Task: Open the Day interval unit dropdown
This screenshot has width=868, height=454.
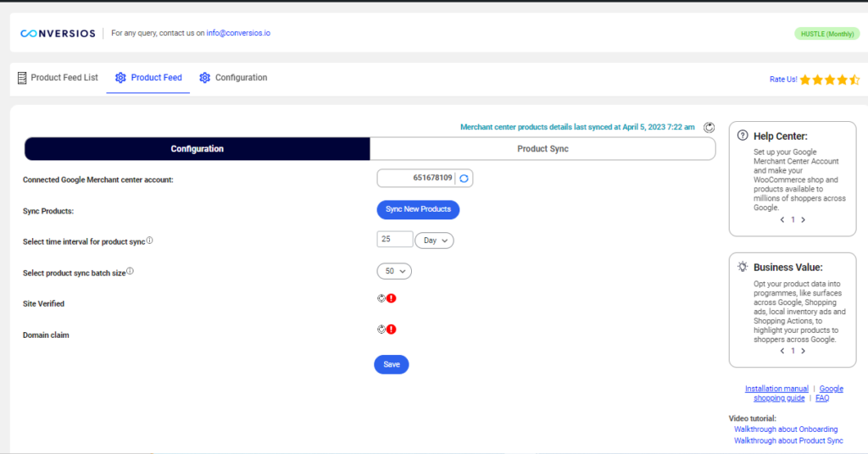Action: (435, 241)
